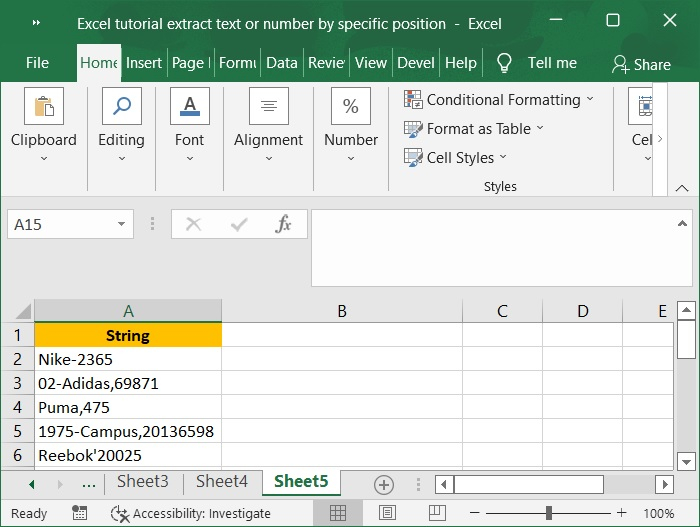This screenshot has height=527, width=700.
Task: Open the Data ribbon tab
Action: click(x=281, y=63)
